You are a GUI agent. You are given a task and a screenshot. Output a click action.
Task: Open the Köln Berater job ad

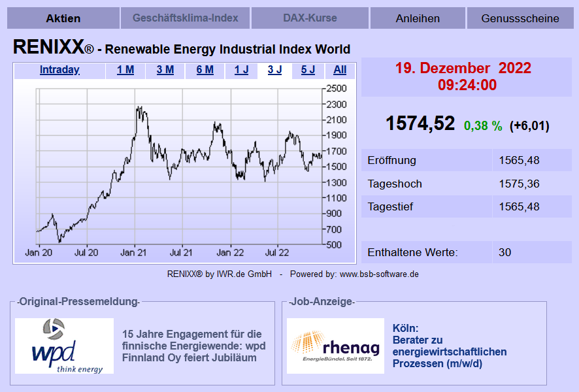point(449,346)
